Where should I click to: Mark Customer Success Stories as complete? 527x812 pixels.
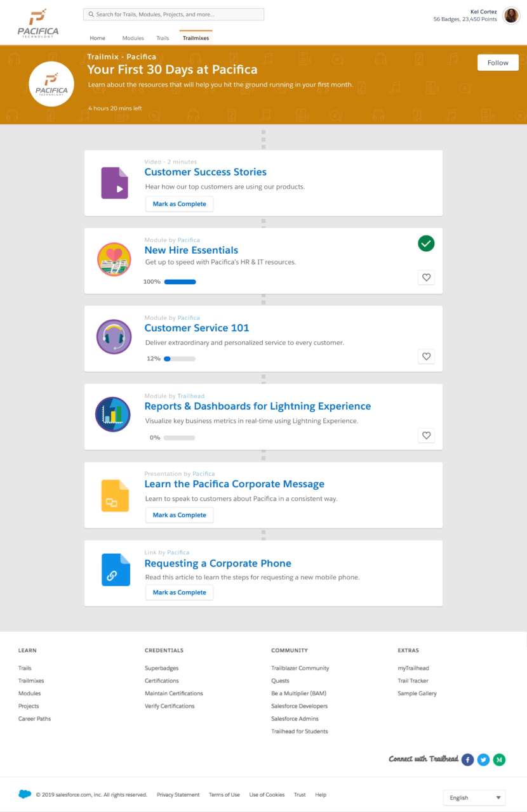click(x=179, y=204)
